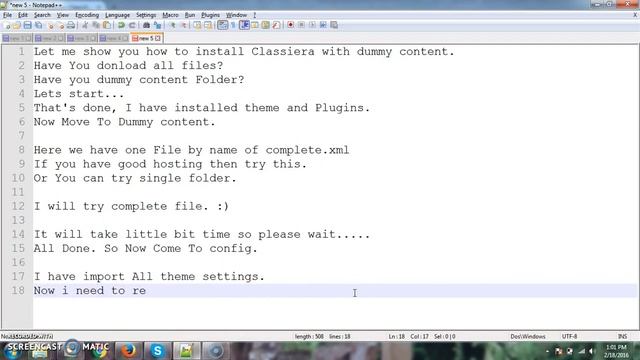Toggle the Document Map icon
The width and height of the screenshot is (640, 360).
coord(266,25)
